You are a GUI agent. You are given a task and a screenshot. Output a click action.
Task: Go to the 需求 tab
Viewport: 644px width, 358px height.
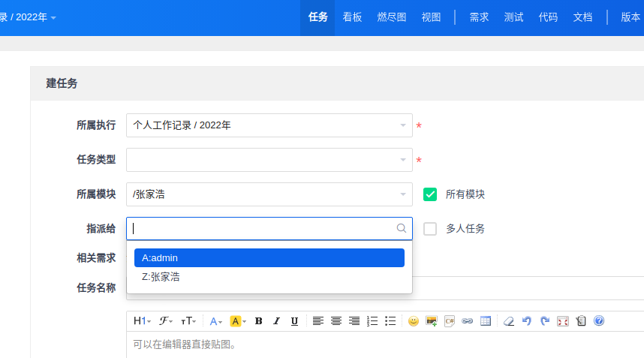[479, 17]
